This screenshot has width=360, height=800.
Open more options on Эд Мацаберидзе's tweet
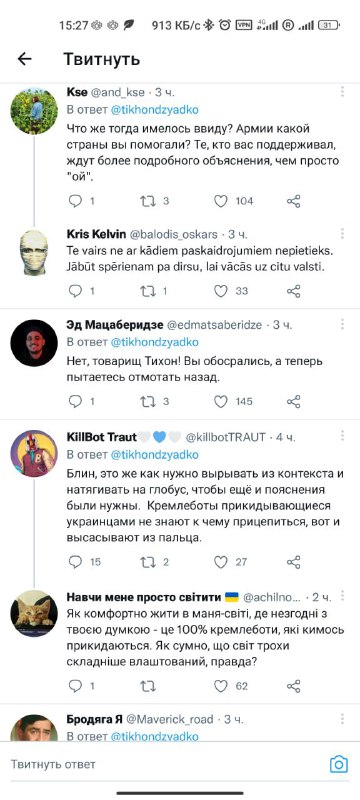point(342,324)
